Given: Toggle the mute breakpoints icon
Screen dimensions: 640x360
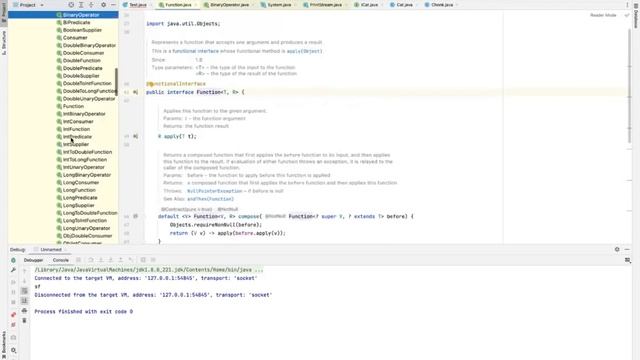Looking at the screenshot, I should pos(13,325).
